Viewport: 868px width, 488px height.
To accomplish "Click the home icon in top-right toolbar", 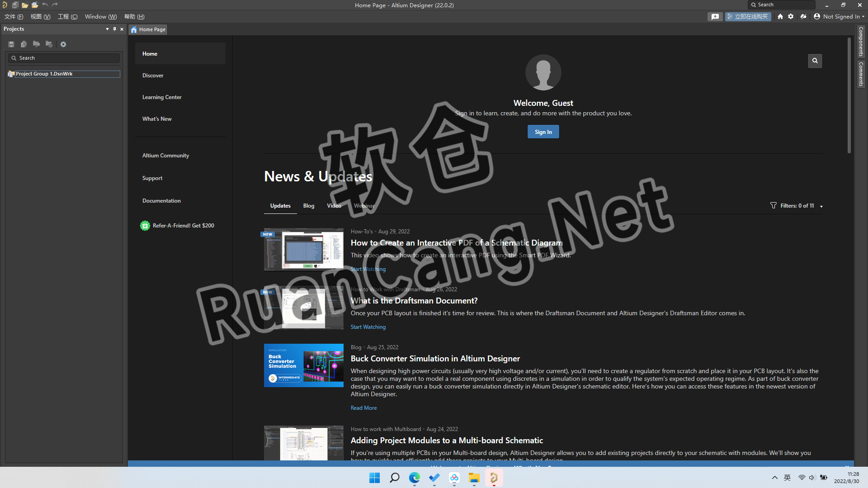I will pos(780,17).
